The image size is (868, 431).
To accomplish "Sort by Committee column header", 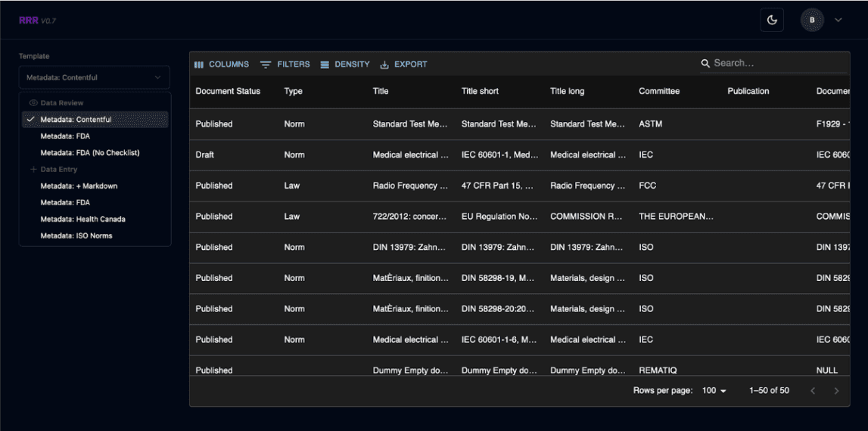I will 658,92.
